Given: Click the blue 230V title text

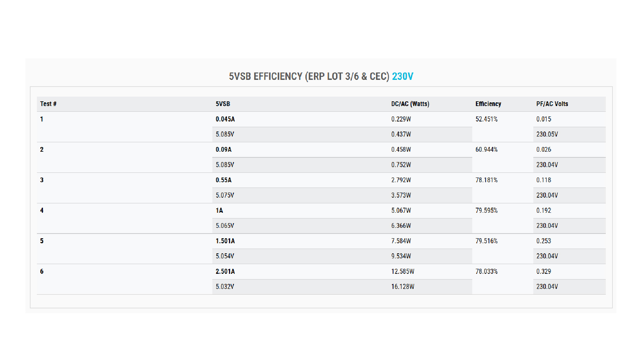Looking at the screenshot, I should click(402, 77).
